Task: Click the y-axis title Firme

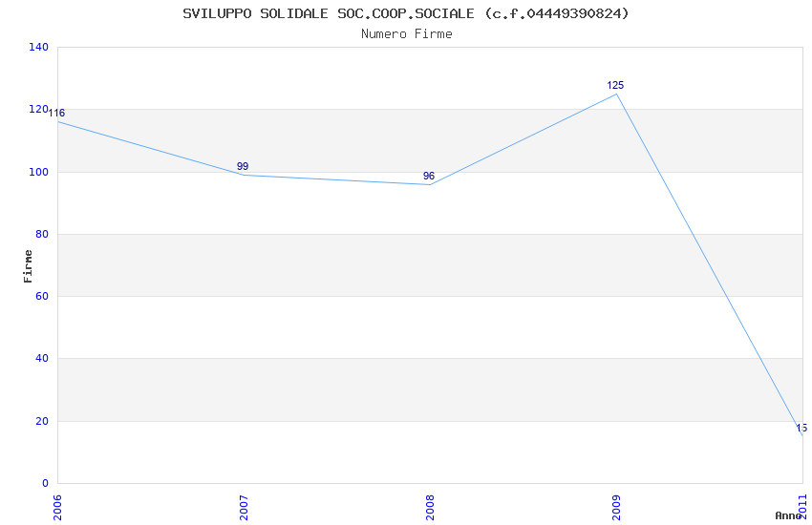Action: click(28, 266)
